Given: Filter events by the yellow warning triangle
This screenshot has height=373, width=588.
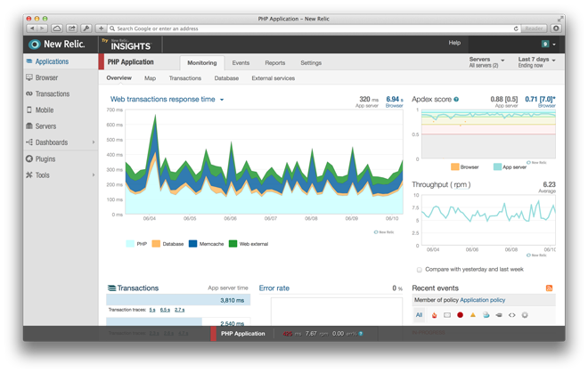Looking at the screenshot, I should 473,315.
